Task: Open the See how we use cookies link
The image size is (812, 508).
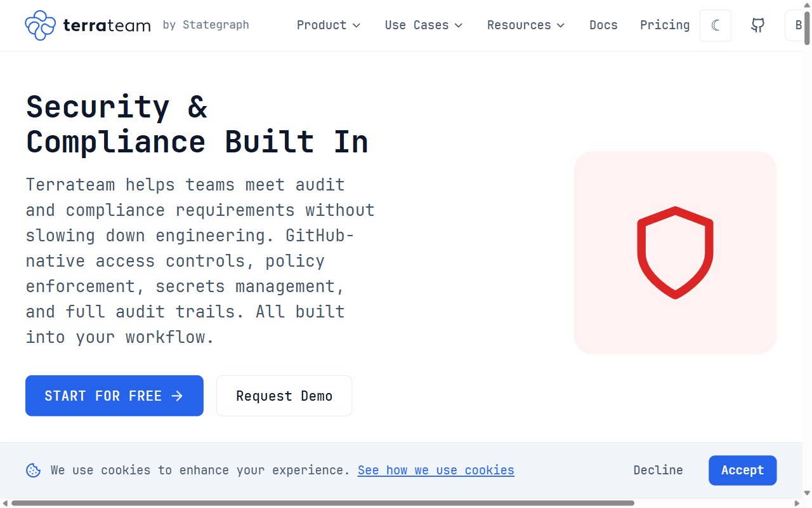Action: (436, 471)
